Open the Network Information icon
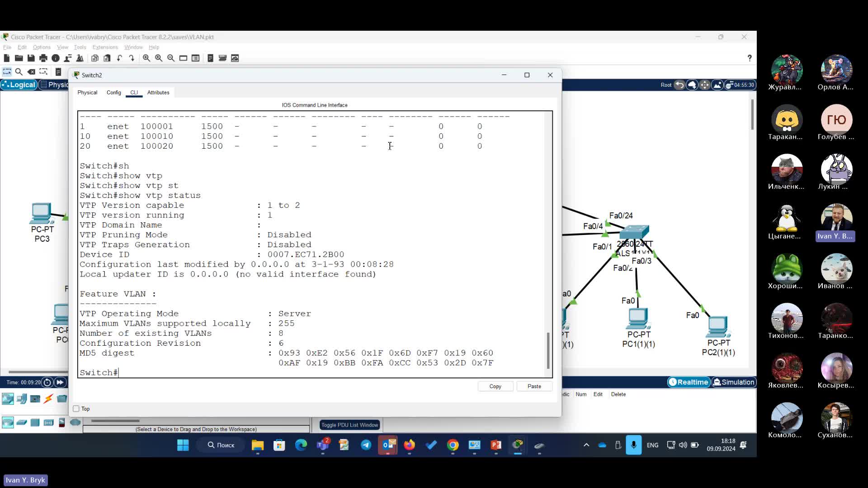Screen dimensions: 868x488 coord(56,58)
